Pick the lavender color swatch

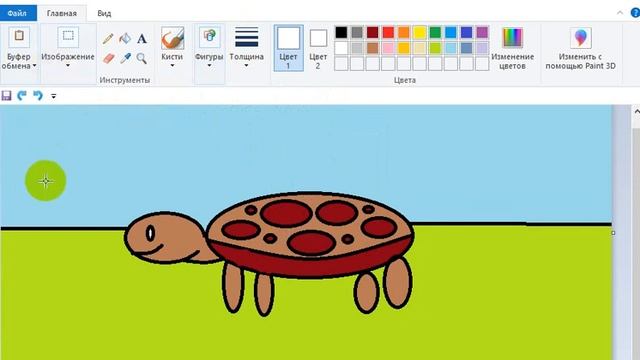[482, 48]
